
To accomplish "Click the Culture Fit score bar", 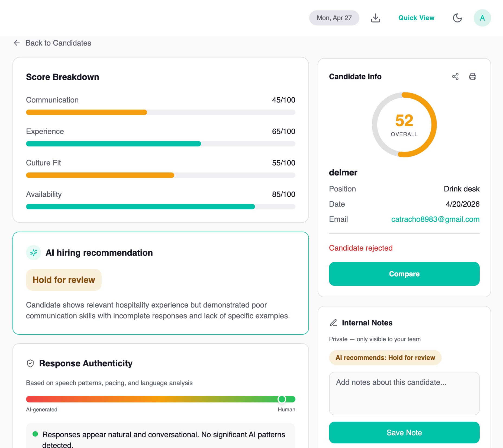I will point(160,175).
